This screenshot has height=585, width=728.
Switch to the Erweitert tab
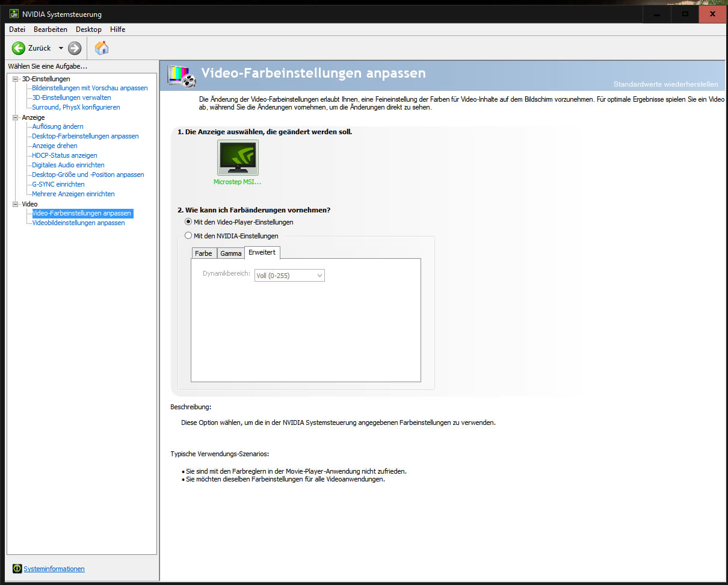pyautogui.click(x=262, y=253)
